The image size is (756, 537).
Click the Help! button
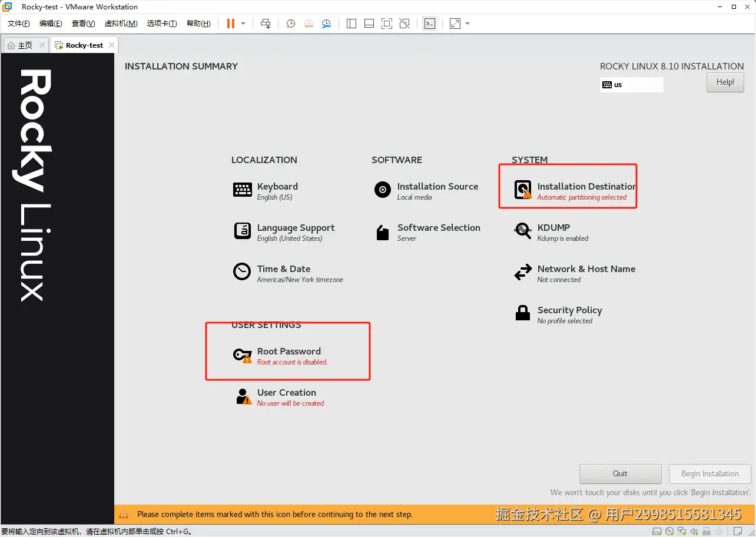[725, 82]
